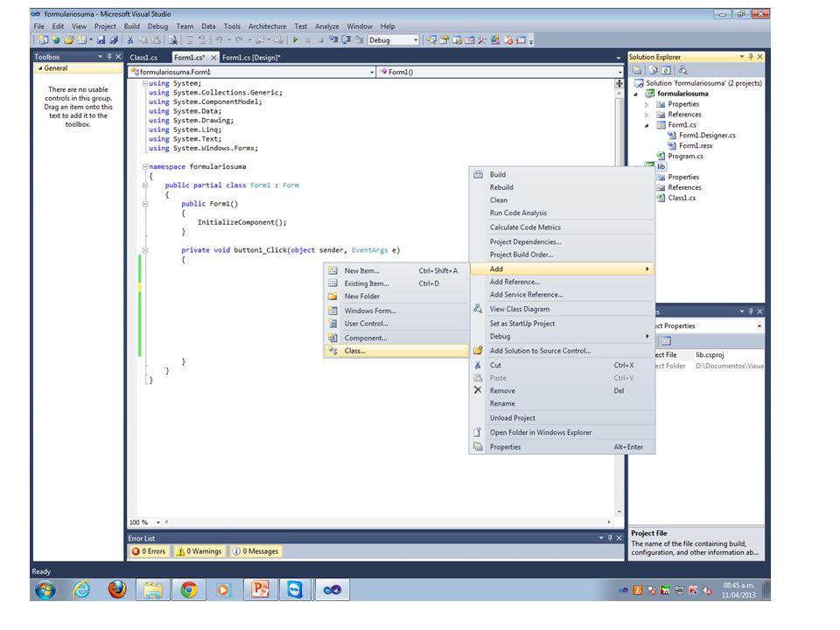The height and width of the screenshot is (630, 840).
Task: Click the Redo arrow icon in the toolbar
Action: pos(239,40)
